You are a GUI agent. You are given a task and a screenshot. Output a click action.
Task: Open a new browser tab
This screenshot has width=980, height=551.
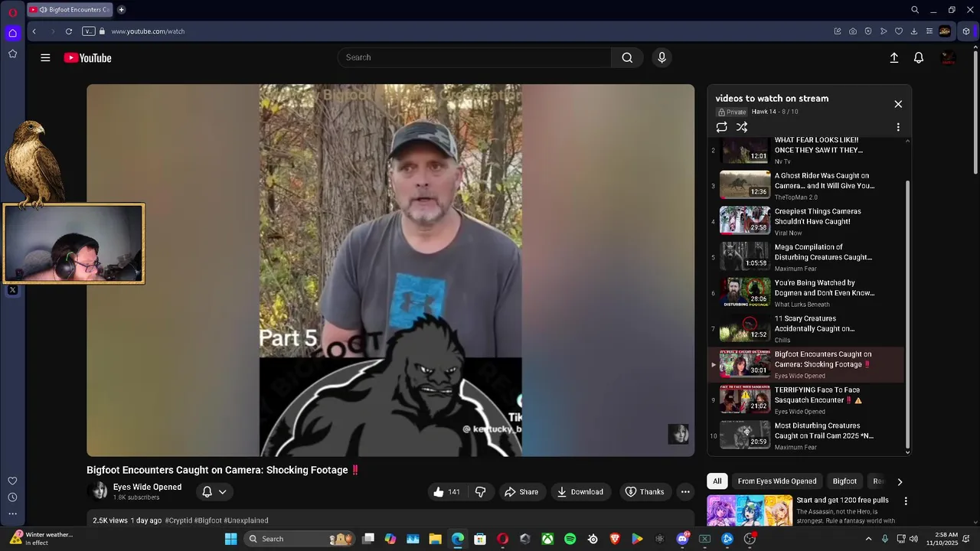[x=121, y=10]
